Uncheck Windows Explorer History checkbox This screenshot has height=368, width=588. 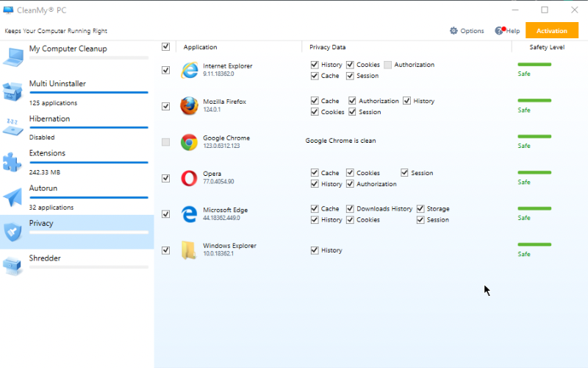coord(315,250)
